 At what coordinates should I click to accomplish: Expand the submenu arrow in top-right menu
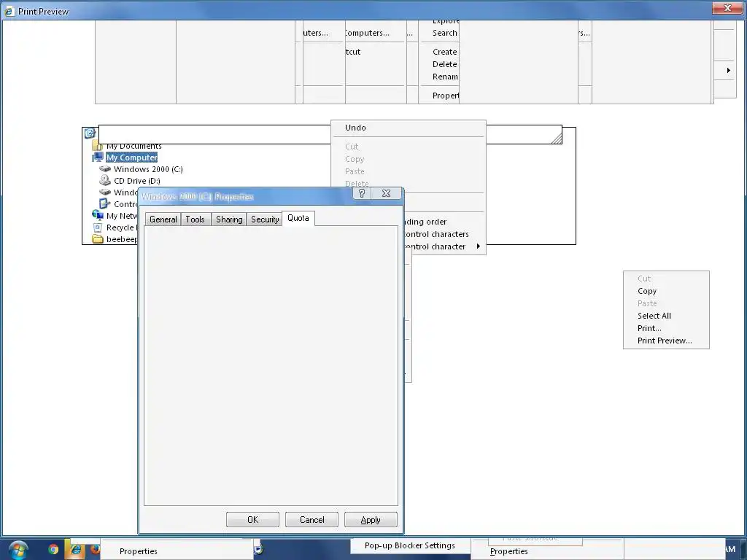729,71
